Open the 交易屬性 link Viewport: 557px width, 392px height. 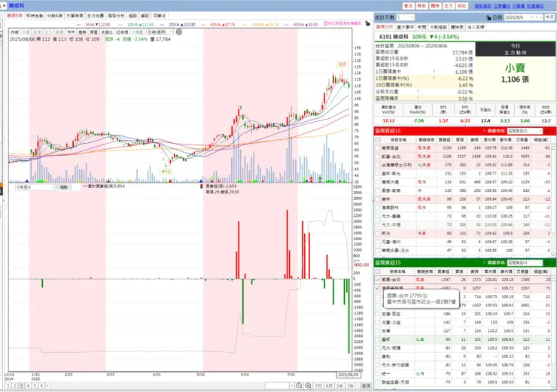click(x=502, y=6)
